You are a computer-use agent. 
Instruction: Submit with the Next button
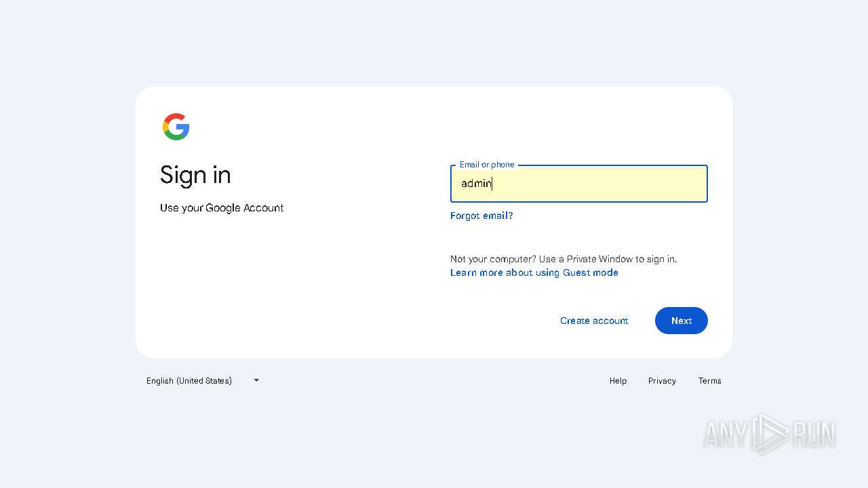682,321
